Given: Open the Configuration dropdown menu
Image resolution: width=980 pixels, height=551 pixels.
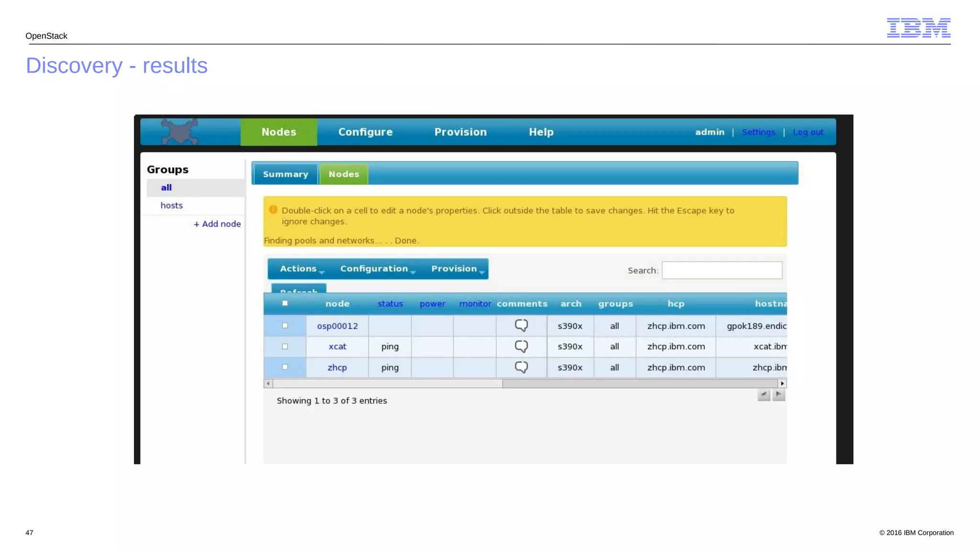Looking at the screenshot, I should pos(378,269).
